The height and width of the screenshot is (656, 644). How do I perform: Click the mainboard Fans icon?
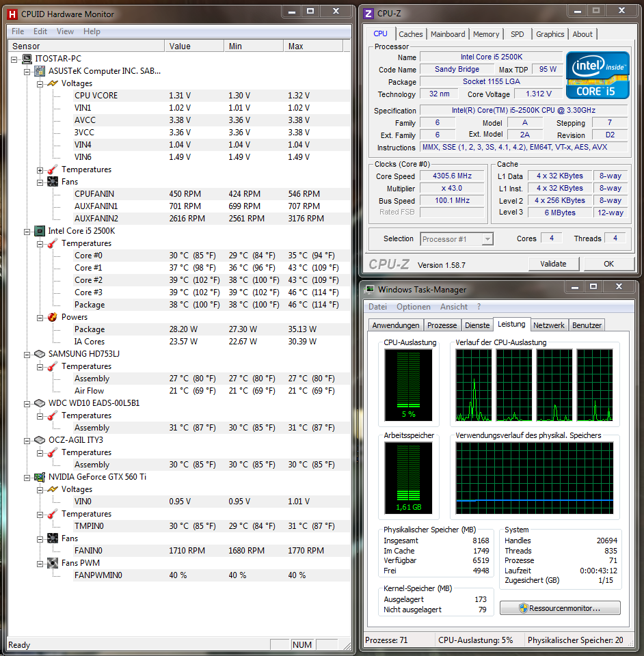[53, 182]
